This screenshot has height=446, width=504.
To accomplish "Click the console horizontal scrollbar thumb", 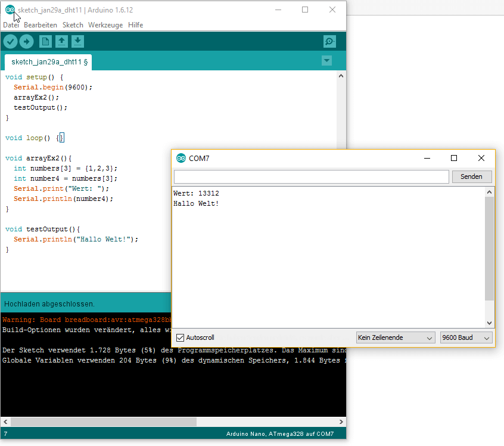I will pos(104,422).
